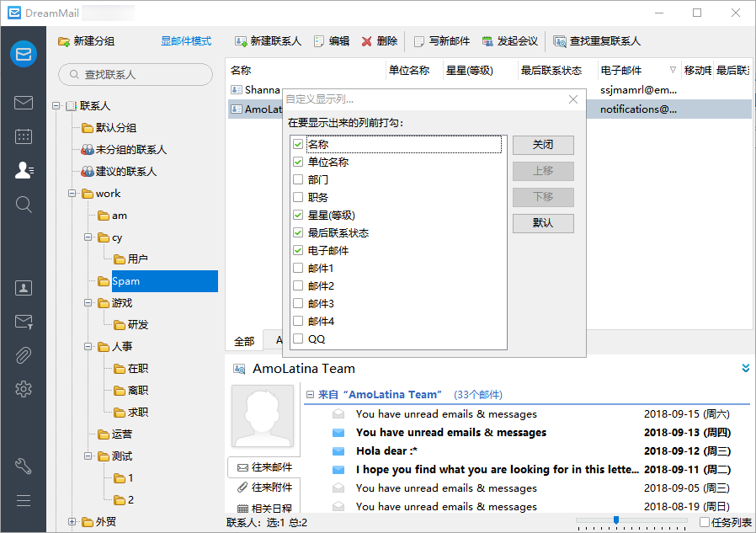Check the QQ column checkbox
756x533 pixels.
click(298, 338)
